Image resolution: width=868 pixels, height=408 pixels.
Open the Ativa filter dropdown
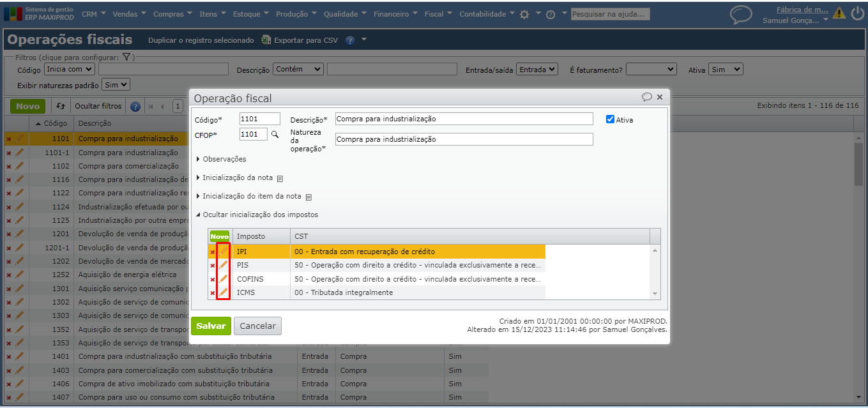[x=726, y=69]
